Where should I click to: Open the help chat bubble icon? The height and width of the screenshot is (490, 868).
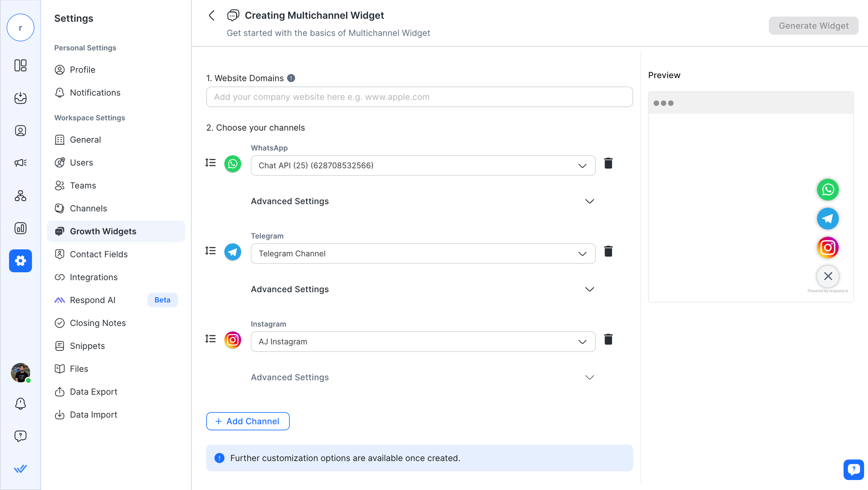click(853, 469)
